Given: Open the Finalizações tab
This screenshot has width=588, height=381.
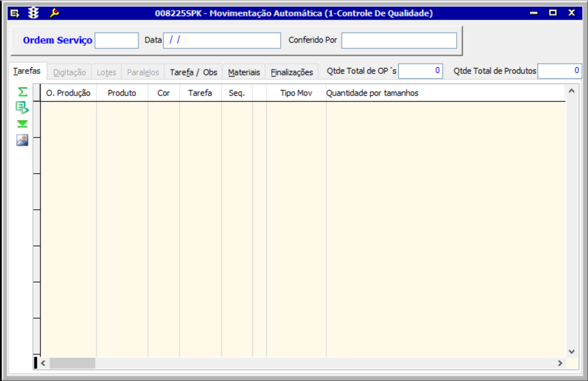Looking at the screenshot, I should coord(292,72).
